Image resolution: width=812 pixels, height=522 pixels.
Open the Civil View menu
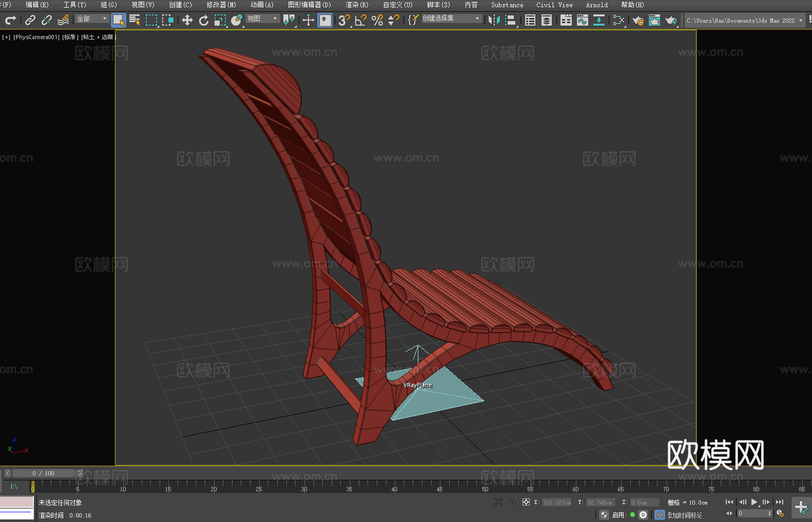click(554, 5)
